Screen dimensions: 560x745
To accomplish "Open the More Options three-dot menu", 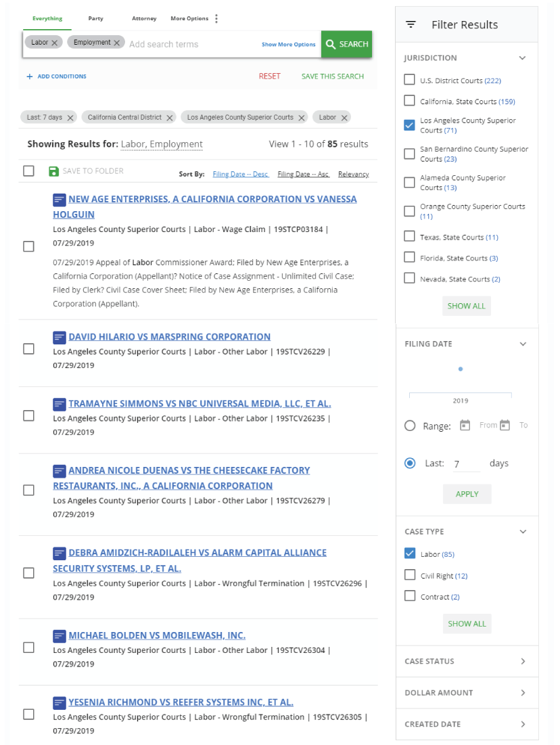I will coord(216,19).
